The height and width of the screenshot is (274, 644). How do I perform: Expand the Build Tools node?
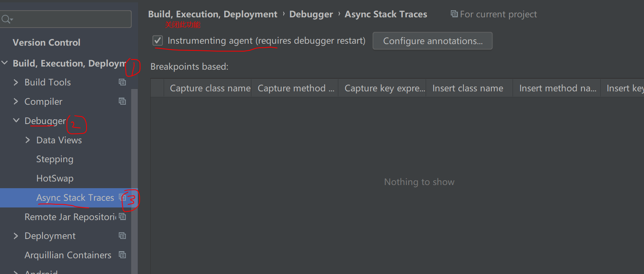pyautogui.click(x=16, y=82)
